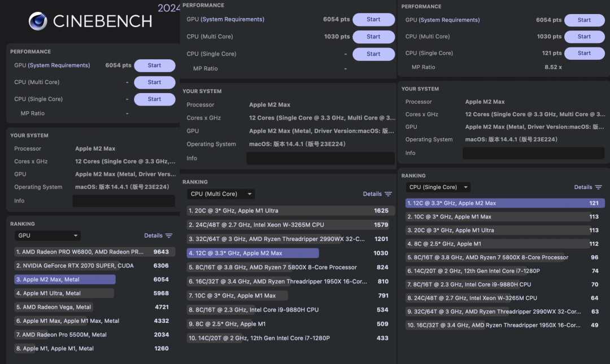Open Details link next to GPU ranking dropdown
The image size is (610, 364).
[x=153, y=236]
